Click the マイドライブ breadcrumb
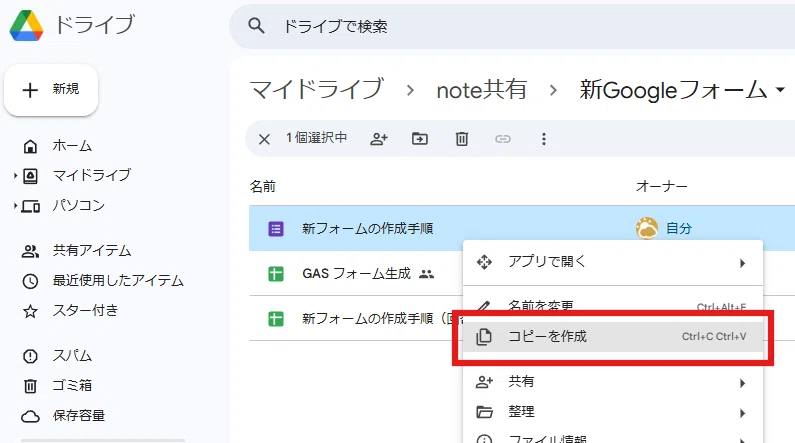 317,90
